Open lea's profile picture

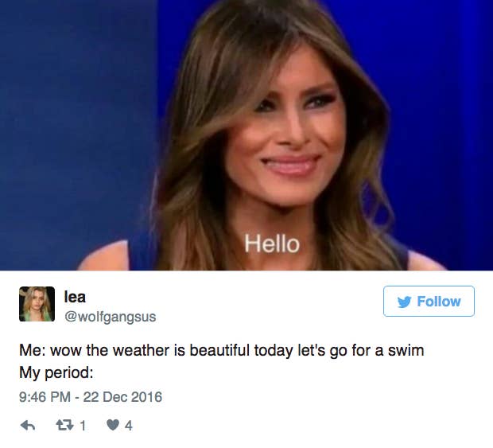click(37, 304)
